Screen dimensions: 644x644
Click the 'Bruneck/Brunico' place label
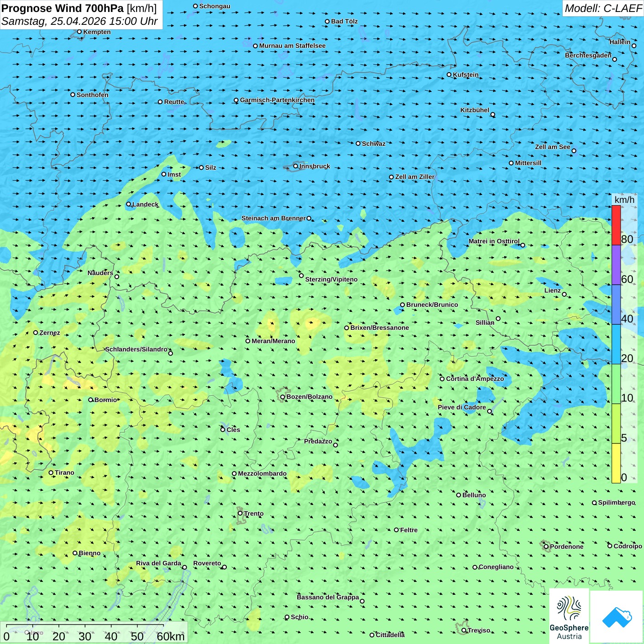tap(432, 305)
